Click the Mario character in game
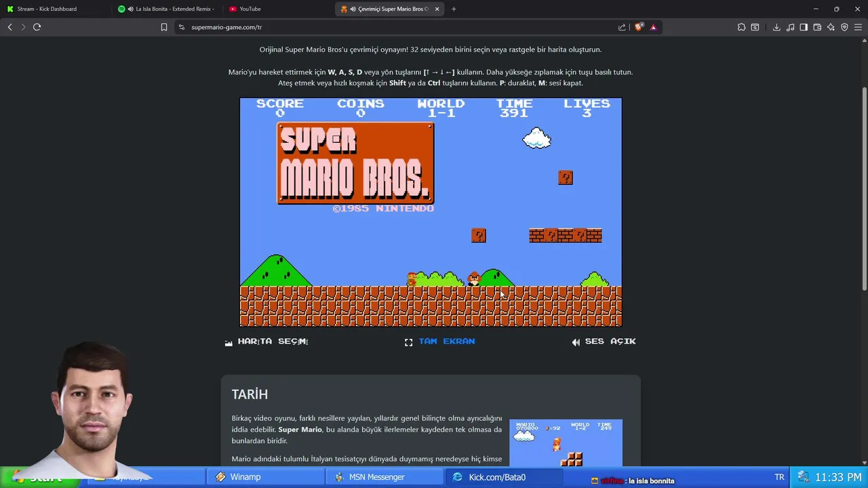This screenshot has width=868, height=488. coord(412,279)
